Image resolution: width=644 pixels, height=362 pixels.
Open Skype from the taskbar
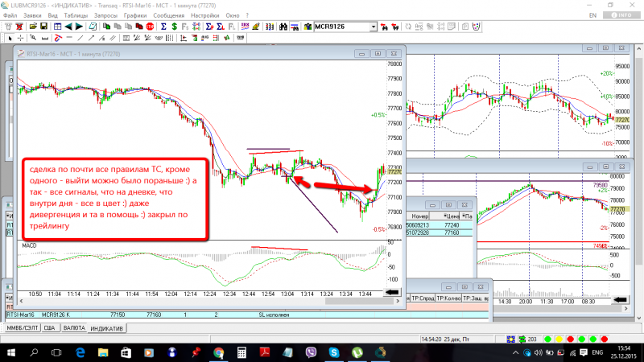point(334,352)
